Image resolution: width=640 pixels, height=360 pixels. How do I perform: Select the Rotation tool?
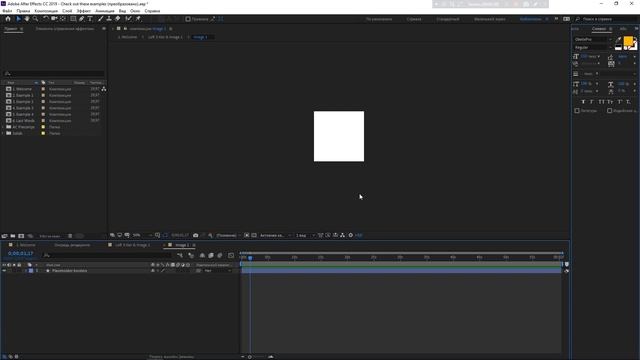coord(45,19)
